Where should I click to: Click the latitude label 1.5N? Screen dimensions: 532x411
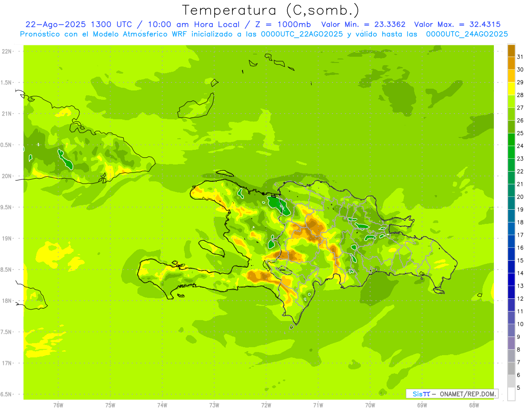(x=6, y=83)
